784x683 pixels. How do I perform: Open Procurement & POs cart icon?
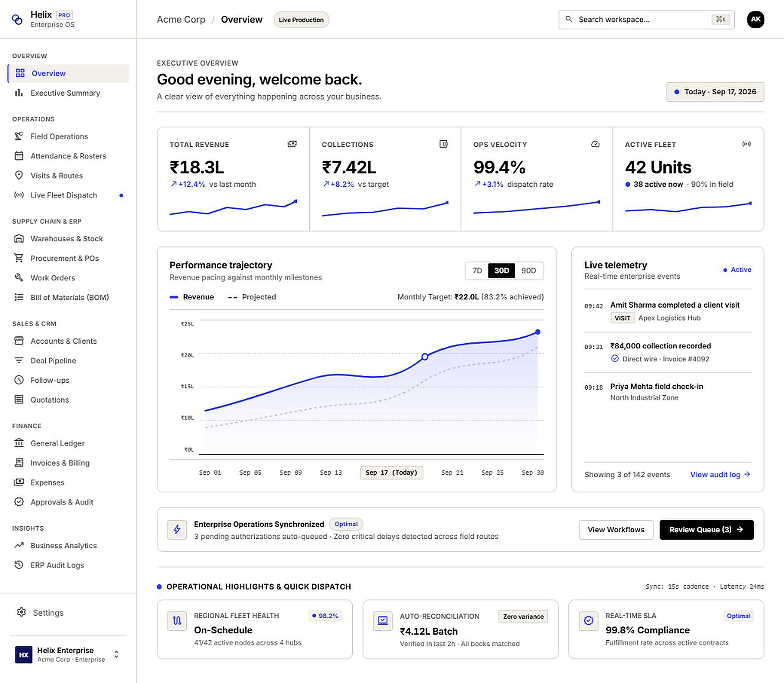[19, 258]
